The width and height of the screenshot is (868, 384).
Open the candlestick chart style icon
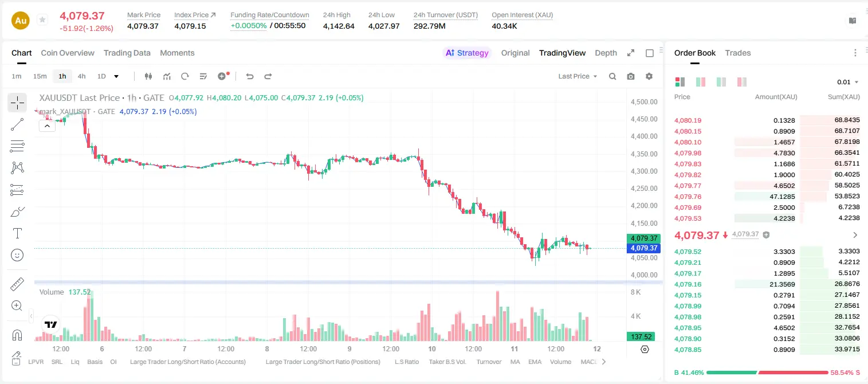[148, 76]
